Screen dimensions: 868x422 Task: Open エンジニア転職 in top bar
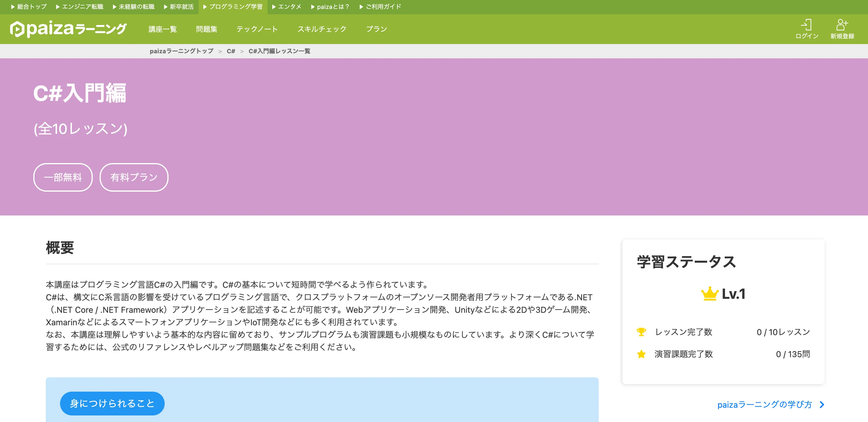80,7
